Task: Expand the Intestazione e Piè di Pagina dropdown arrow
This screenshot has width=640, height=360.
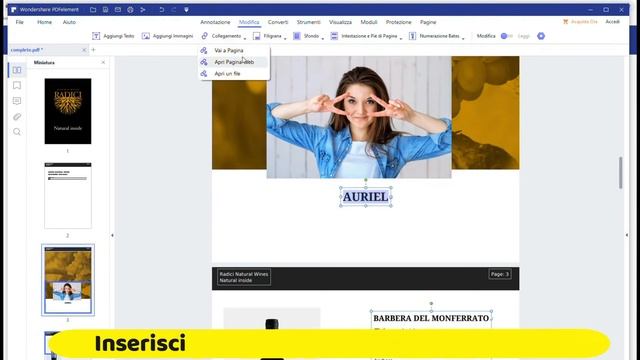Action: coord(401,38)
